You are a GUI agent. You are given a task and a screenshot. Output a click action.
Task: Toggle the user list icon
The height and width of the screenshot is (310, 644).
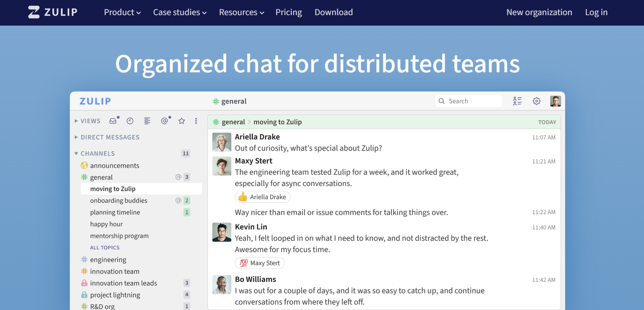[x=517, y=101]
